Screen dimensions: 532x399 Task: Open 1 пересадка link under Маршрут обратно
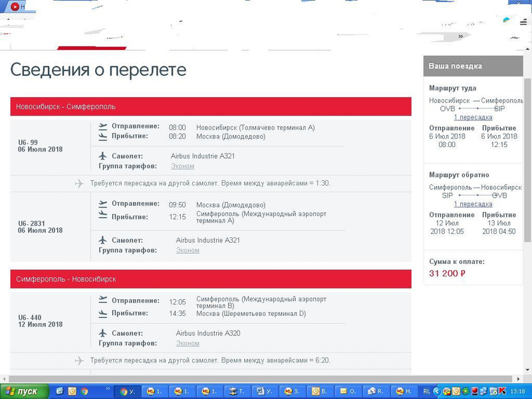coord(473,204)
